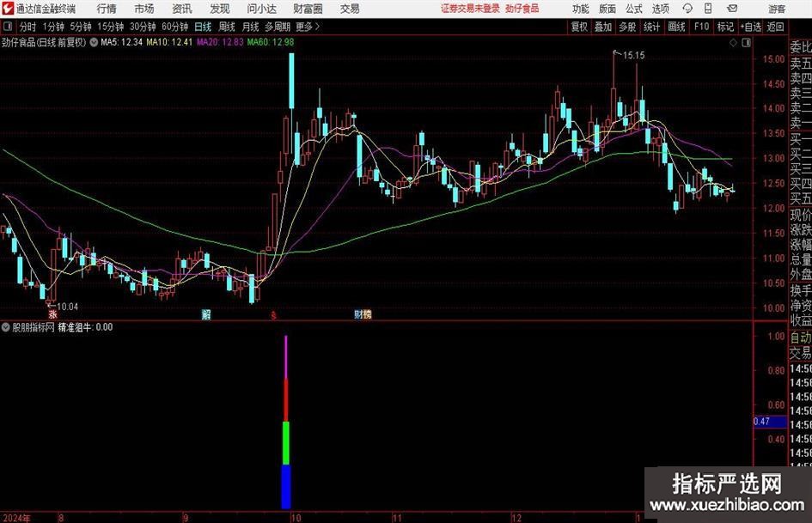Click the 解 event marker below chart
Viewport: 812px width, 523px height.
click(206, 314)
